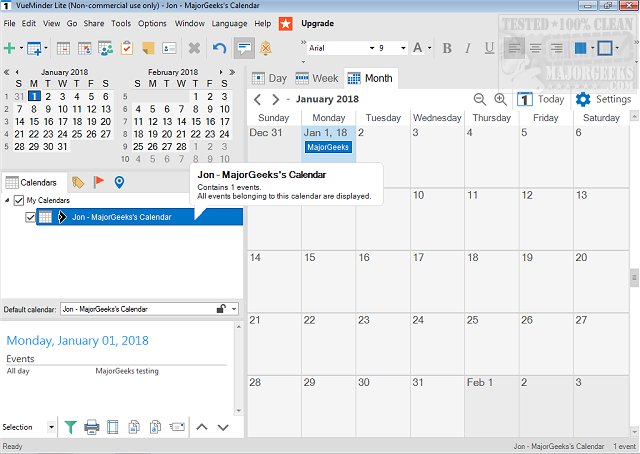Screen dimensions: 640x454
Task: Click the orange star upgrade icon
Action: click(x=286, y=24)
